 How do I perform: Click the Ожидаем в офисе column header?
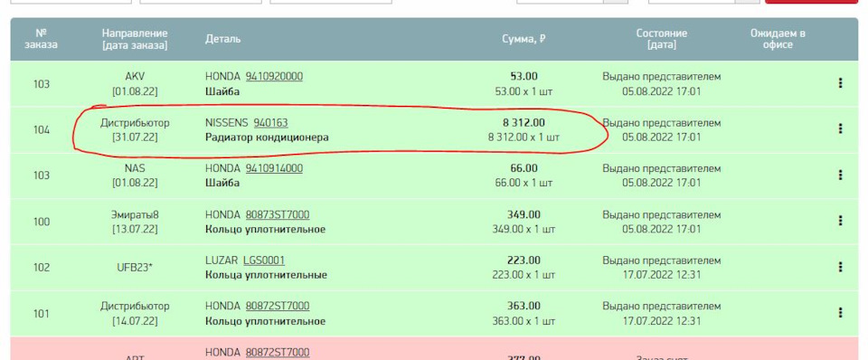(778, 39)
